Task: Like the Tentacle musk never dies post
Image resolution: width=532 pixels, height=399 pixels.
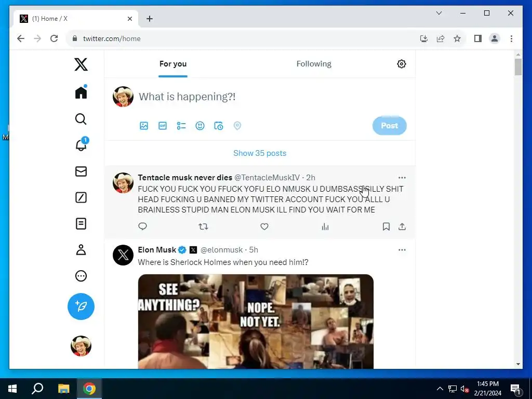Action: 264,227
